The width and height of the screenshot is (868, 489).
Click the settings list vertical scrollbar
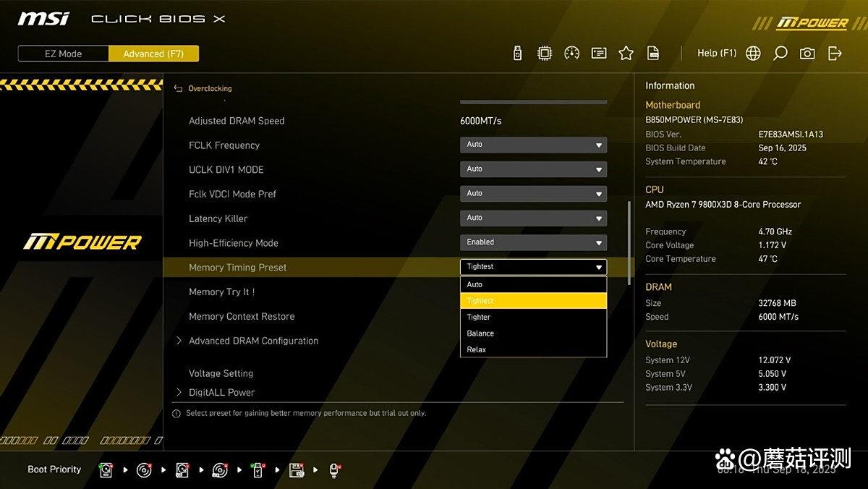[x=629, y=242]
